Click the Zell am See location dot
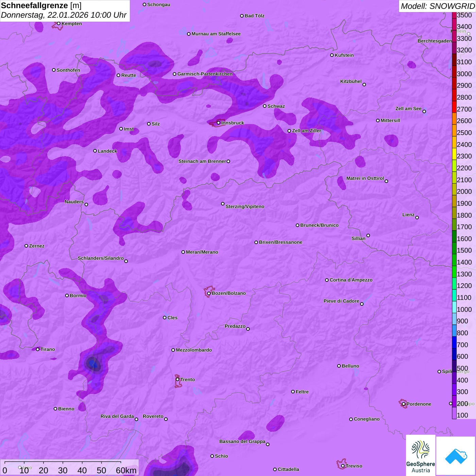The width and height of the screenshot is (476, 476). [x=424, y=112]
